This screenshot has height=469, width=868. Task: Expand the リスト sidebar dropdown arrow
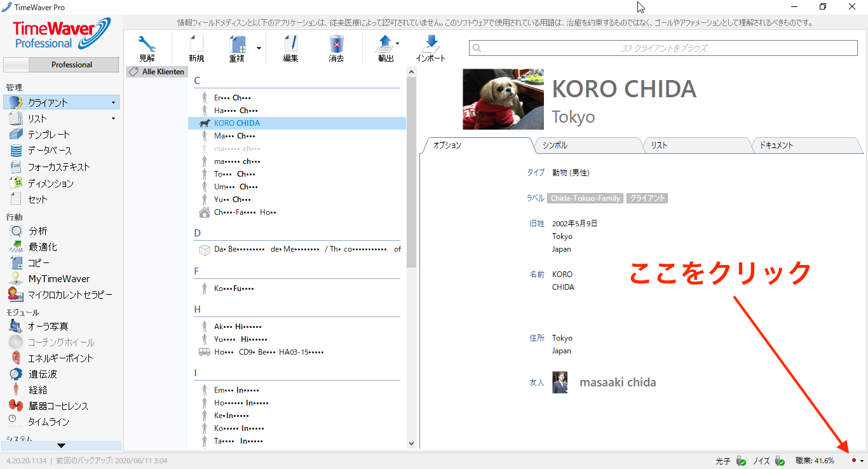click(113, 118)
